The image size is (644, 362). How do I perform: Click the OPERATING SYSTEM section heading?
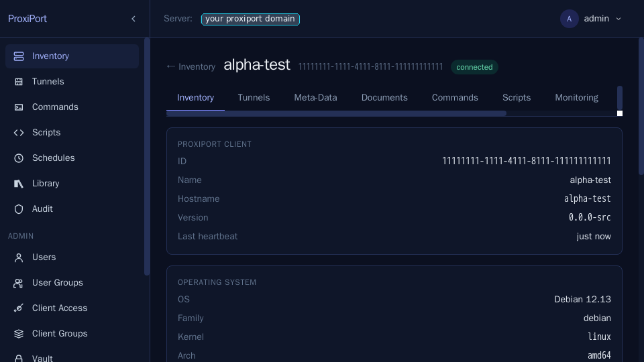pyautogui.click(x=217, y=282)
